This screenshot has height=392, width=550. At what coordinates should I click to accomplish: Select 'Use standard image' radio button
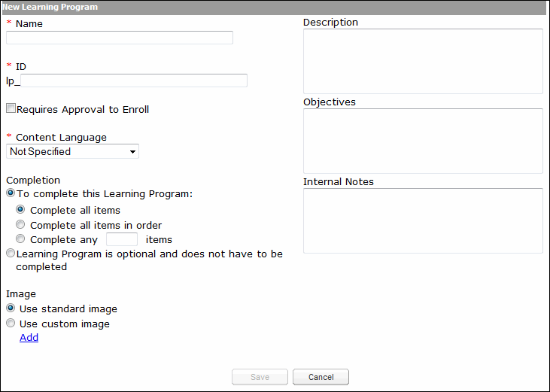(x=11, y=308)
